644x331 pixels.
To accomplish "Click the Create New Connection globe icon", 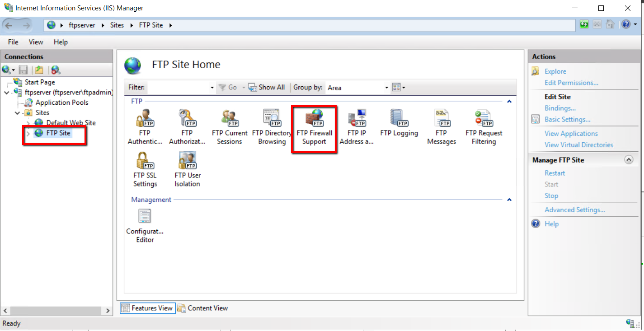I will (7, 70).
